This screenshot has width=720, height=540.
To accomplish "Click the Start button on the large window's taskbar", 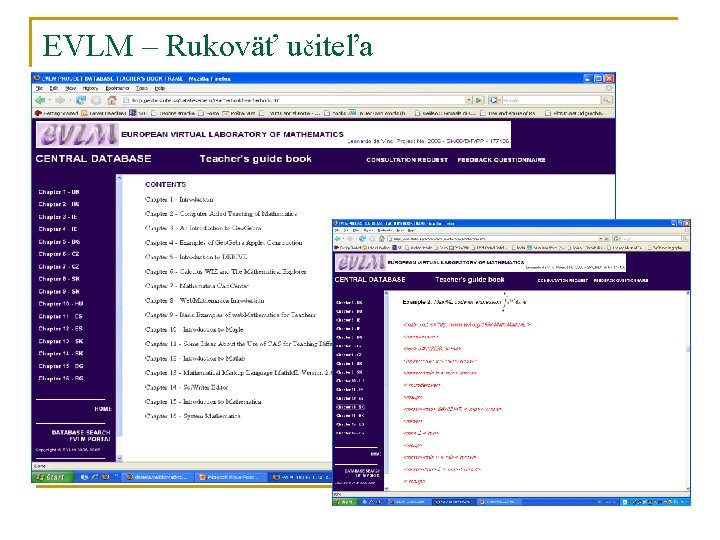I will pyautogui.click(x=51, y=477).
